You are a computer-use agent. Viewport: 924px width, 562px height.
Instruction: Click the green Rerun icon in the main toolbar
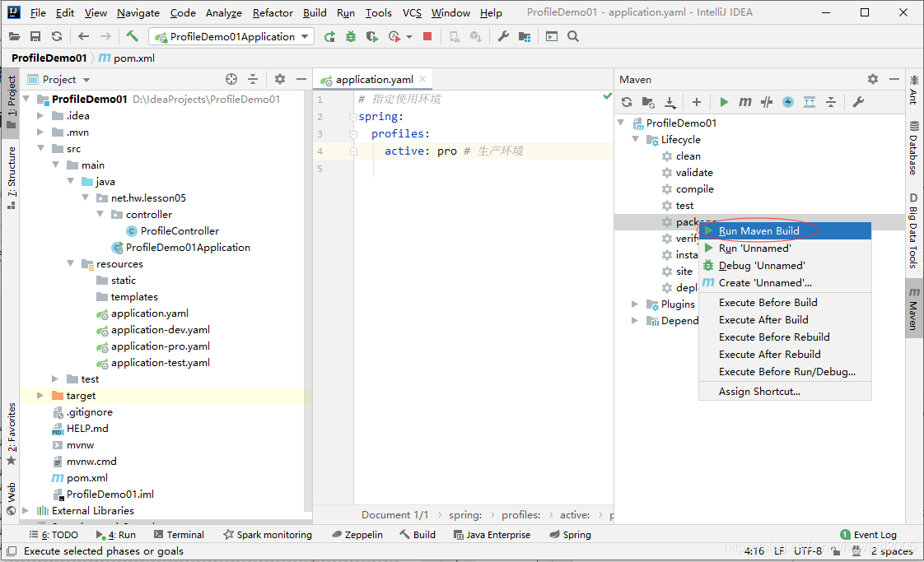coord(329,36)
